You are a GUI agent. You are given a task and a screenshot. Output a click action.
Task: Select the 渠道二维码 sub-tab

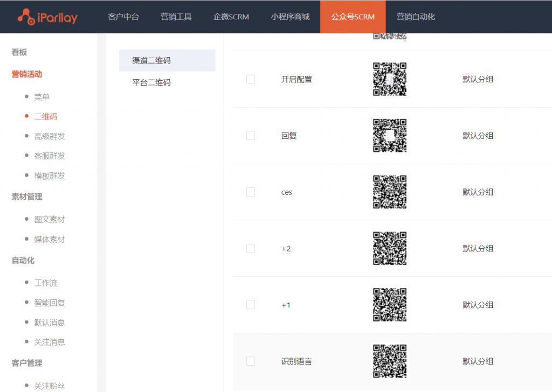coord(167,60)
